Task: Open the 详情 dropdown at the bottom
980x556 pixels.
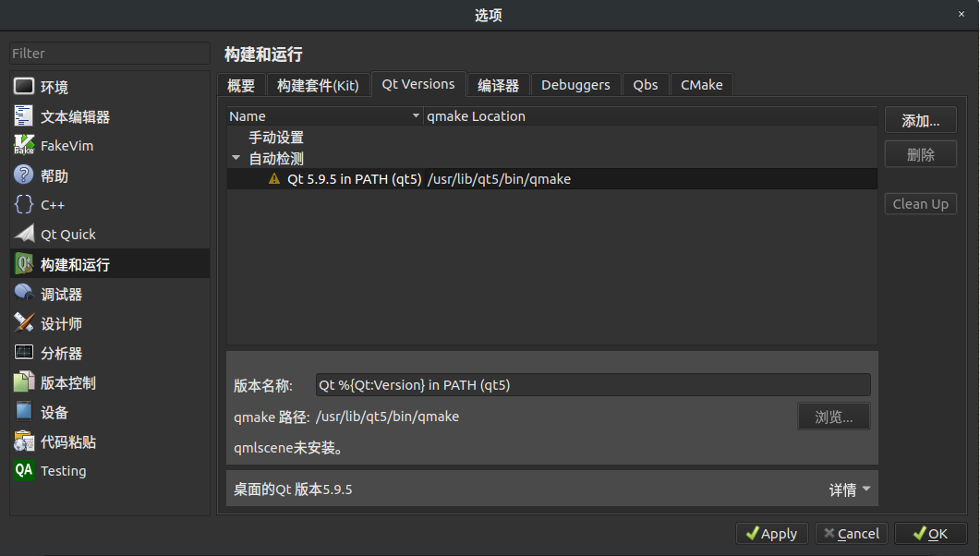Action: [849, 490]
